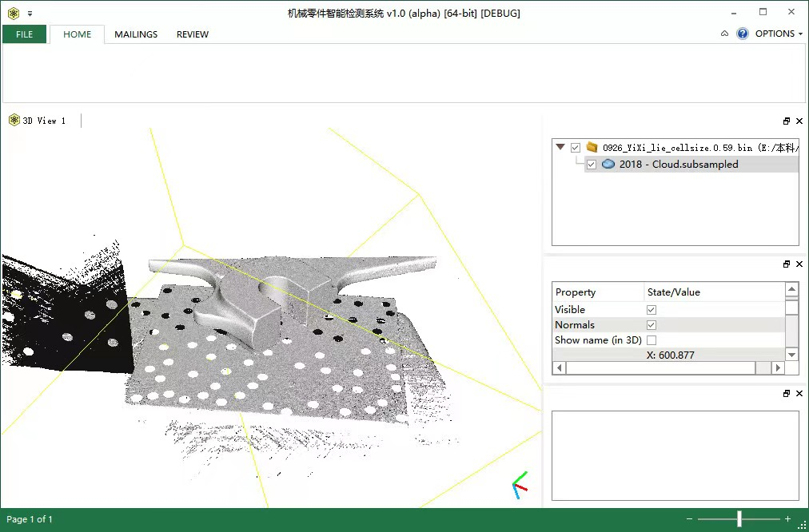The image size is (809, 532).
Task: Collapse the ribbon with the up chevron
Action: [x=724, y=34]
